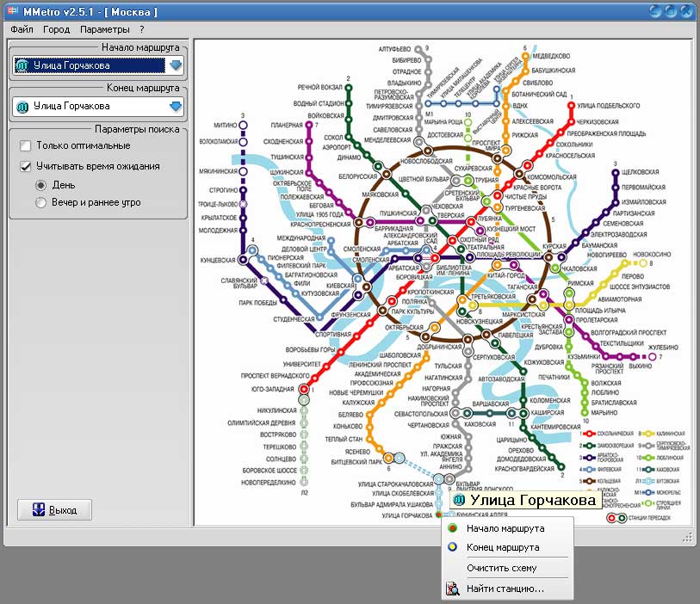Select the Юго-Западная station marker

(304, 389)
